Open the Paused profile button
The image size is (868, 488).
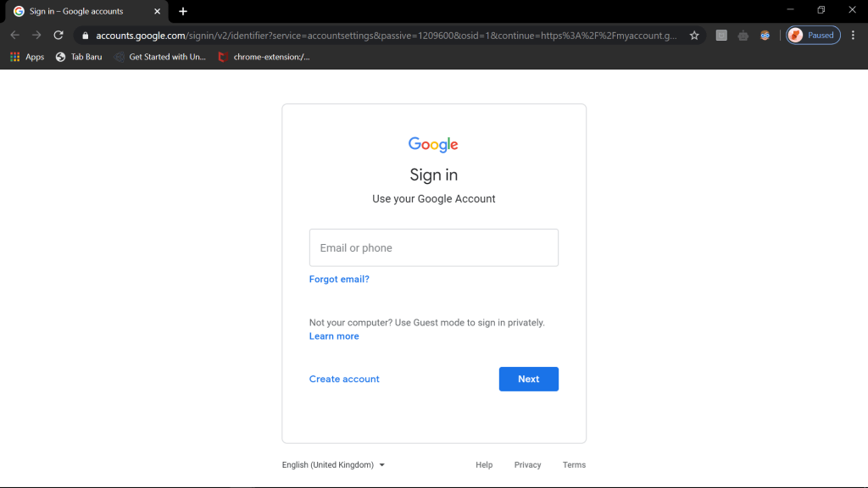click(813, 36)
